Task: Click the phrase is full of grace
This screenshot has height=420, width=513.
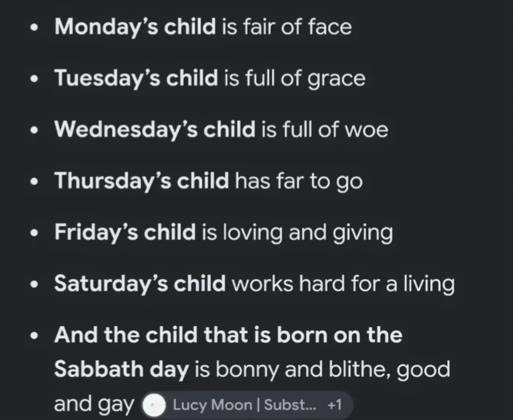Action: click(x=295, y=79)
